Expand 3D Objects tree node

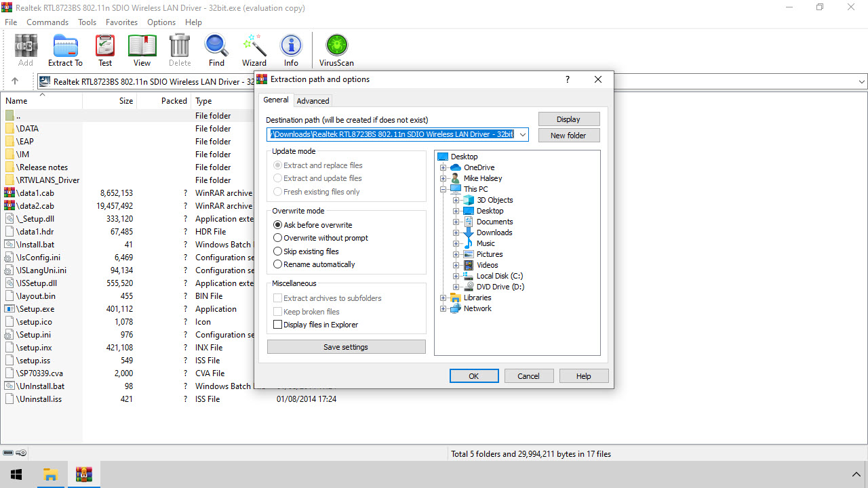[x=456, y=200]
